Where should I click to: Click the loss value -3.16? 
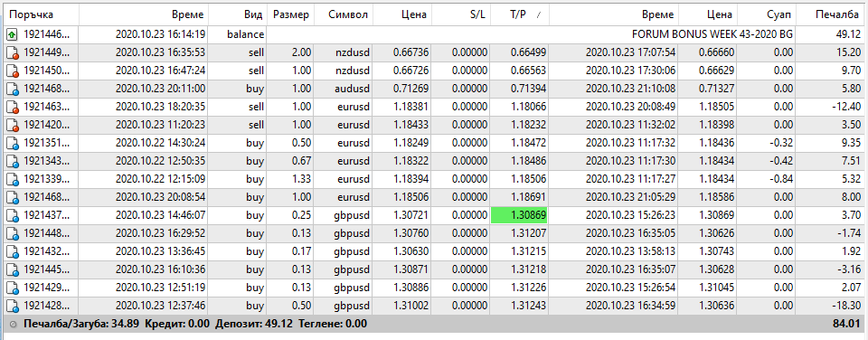[x=850, y=269]
